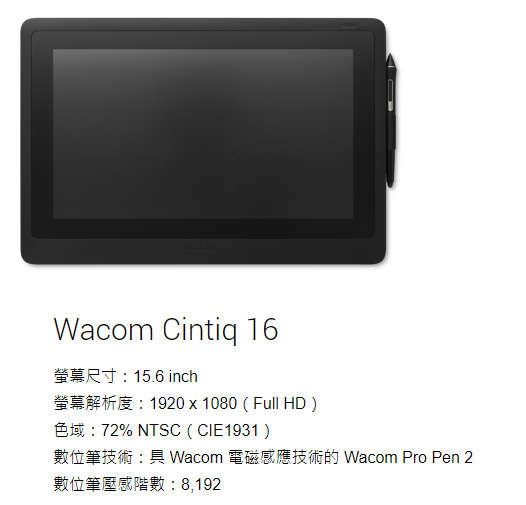Click the pen's lower barrel grip
Viewport: 526px width, 505px height.
[391, 151]
